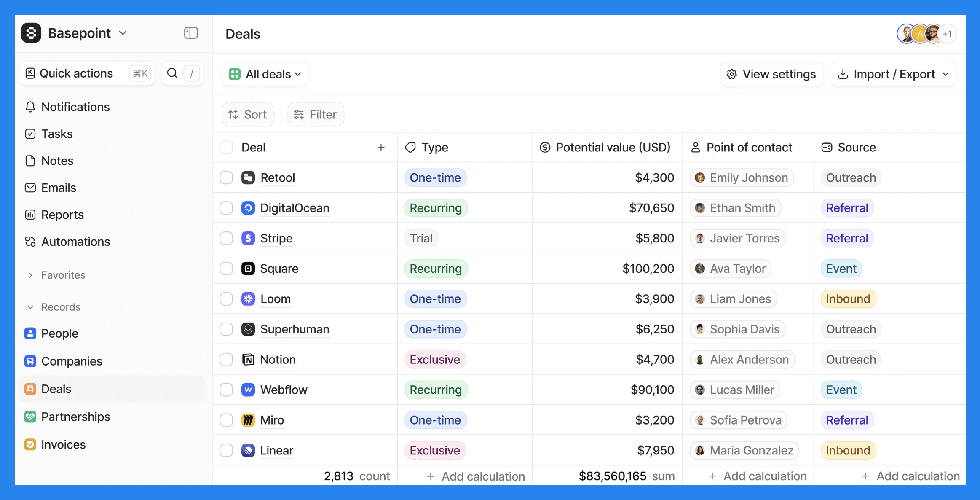980x500 pixels.
Task: Click the Reports chart icon
Action: pyautogui.click(x=30, y=215)
